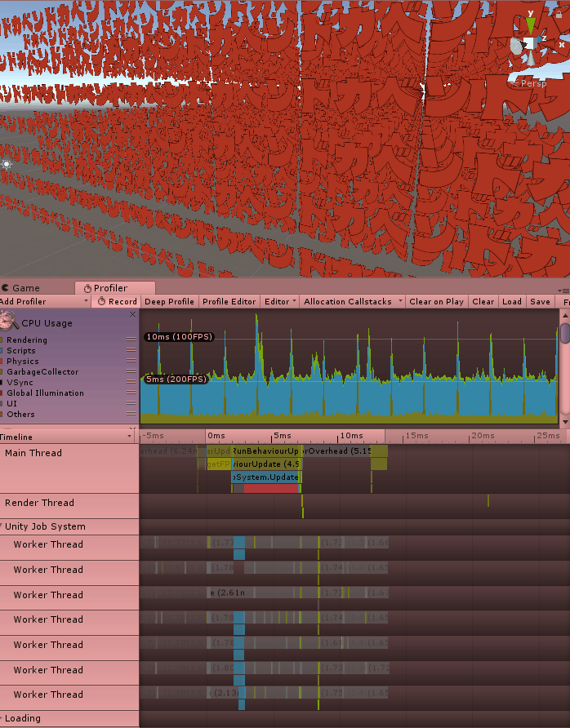Open the Editor target dropdown
The height and width of the screenshot is (728, 570).
tap(280, 301)
